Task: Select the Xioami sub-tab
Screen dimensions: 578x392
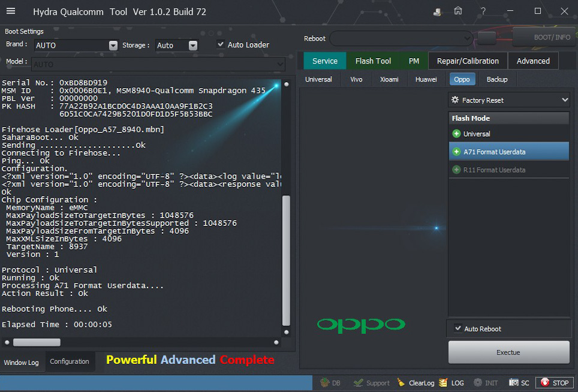Action: pos(389,79)
